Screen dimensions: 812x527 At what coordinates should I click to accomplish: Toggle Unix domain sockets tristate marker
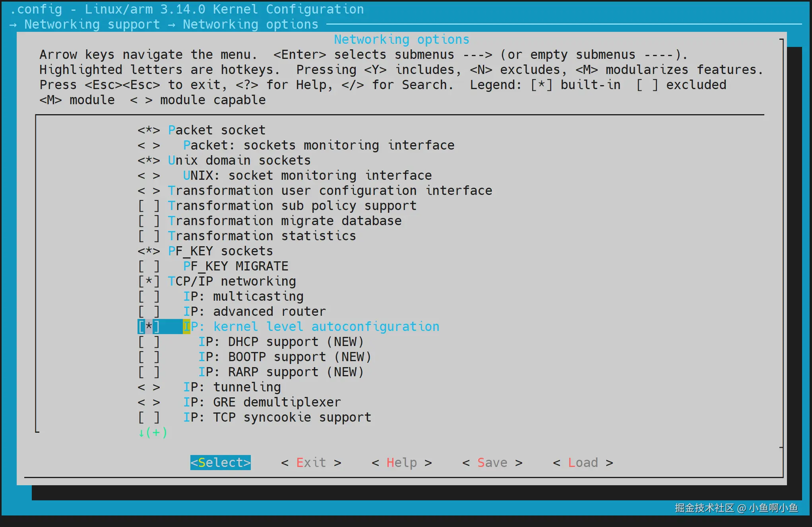(149, 160)
